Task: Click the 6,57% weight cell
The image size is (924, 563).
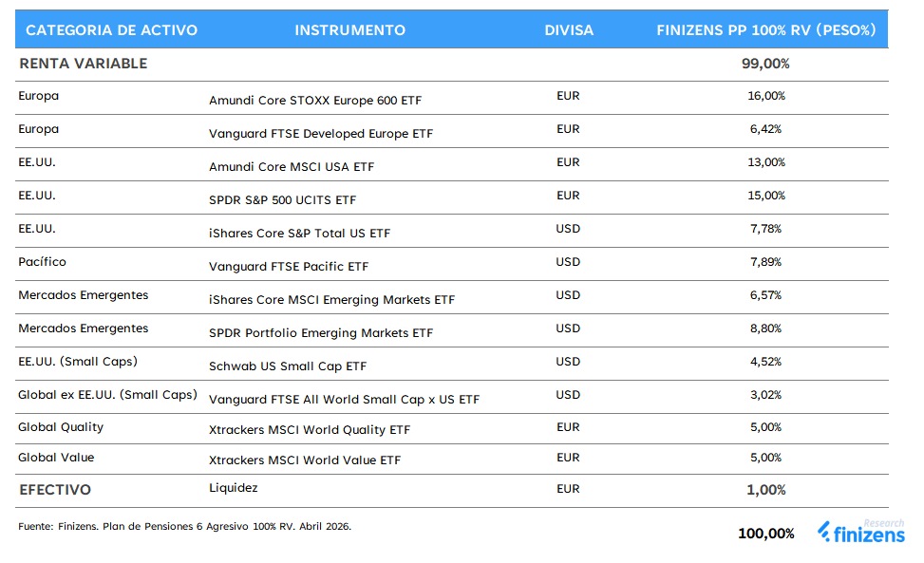Action: pos(765,295)
